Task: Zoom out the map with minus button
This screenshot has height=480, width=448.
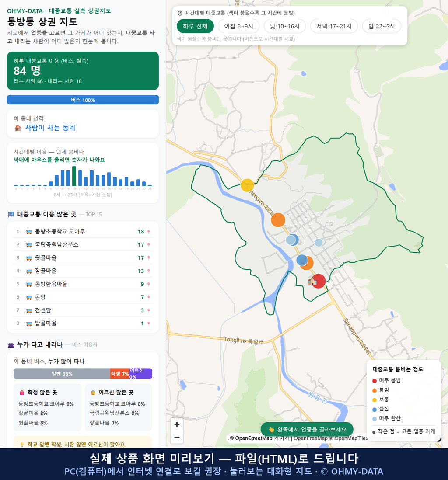Action: click(177, 437)
